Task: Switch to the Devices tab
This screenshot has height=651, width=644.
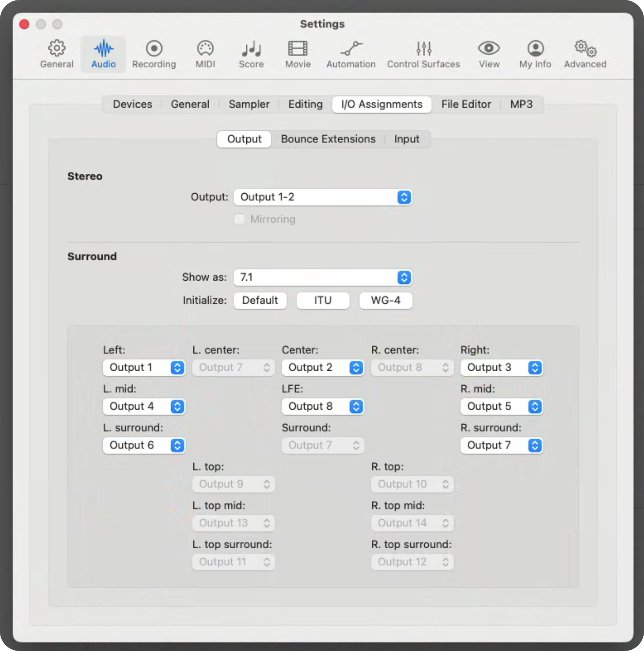Action: 132,104
